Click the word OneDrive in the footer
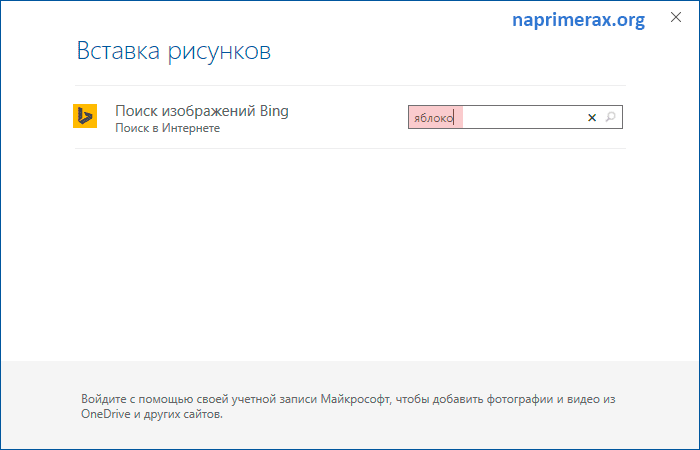 [x=105, y=414]
